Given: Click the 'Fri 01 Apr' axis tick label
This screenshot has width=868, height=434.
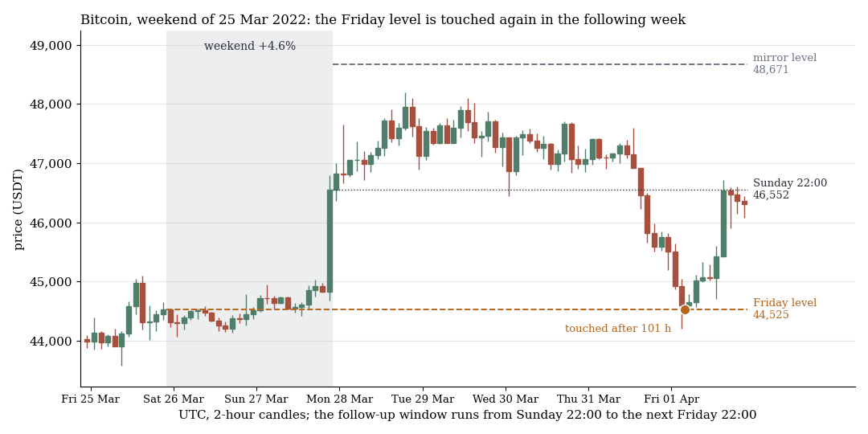Looking at the screenshot, I should pyautogui.click(x=671, y=399).
